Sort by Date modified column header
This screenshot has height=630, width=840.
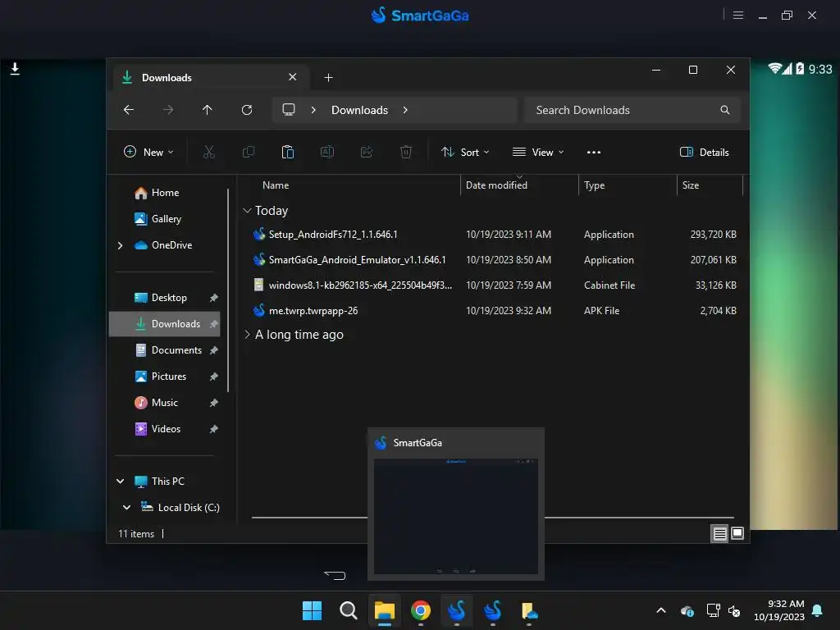(x=496, y=185)
